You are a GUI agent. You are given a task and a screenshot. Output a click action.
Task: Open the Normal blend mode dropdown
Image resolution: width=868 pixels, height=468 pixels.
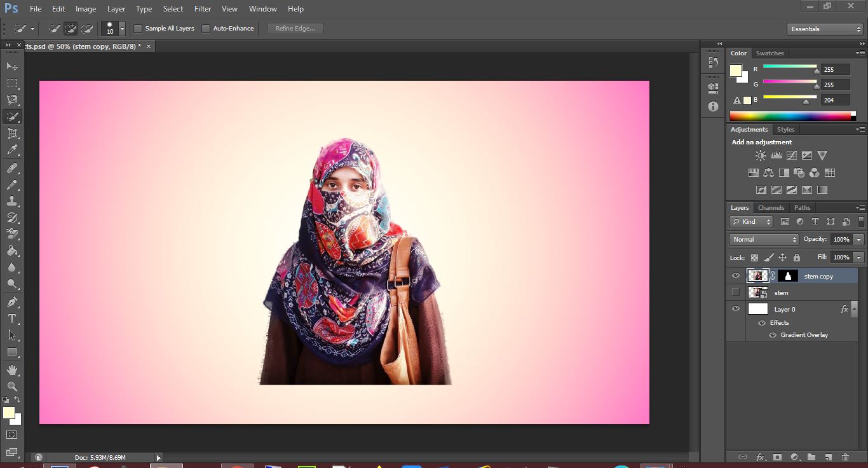764,240
